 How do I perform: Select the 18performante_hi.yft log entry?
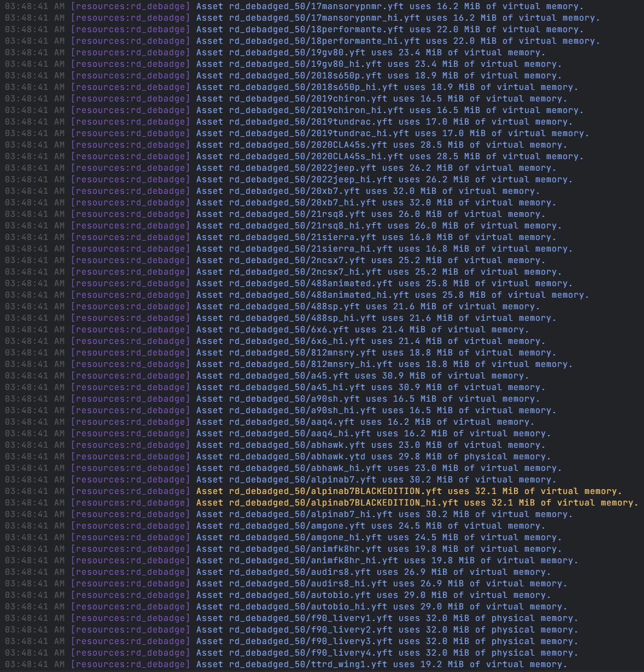(x=398, y=41)
